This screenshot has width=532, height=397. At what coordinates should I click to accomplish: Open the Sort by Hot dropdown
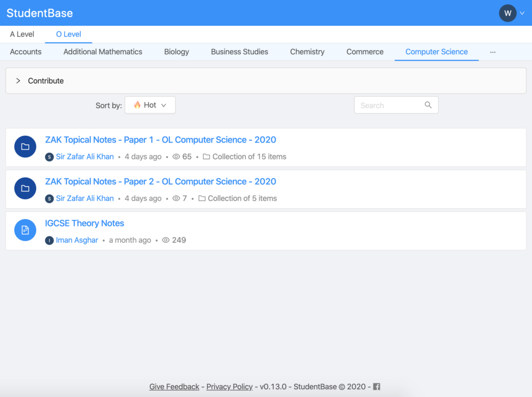[150, 105]
